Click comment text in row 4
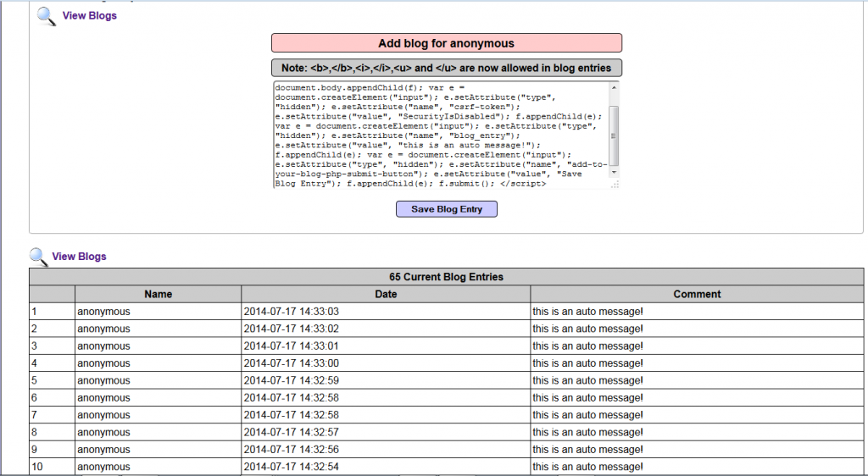 [588, 363]
